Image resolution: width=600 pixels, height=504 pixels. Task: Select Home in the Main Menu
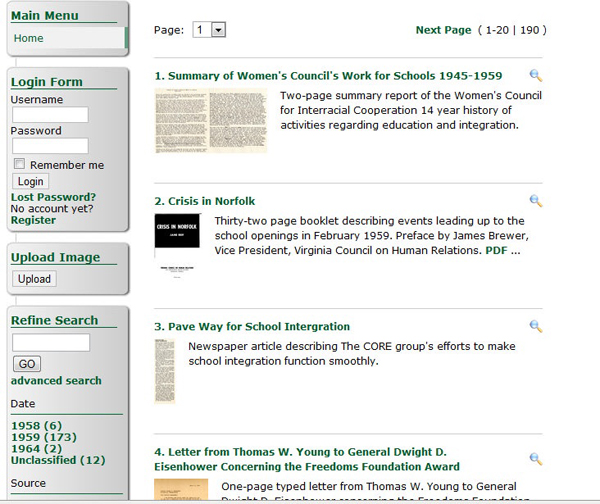click(29, 38)
